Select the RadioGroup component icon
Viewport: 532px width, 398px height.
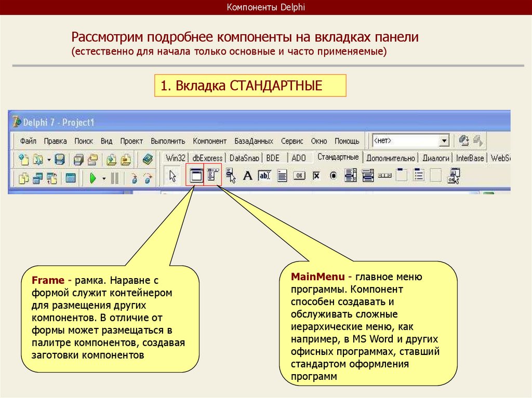tap(419, 175)
